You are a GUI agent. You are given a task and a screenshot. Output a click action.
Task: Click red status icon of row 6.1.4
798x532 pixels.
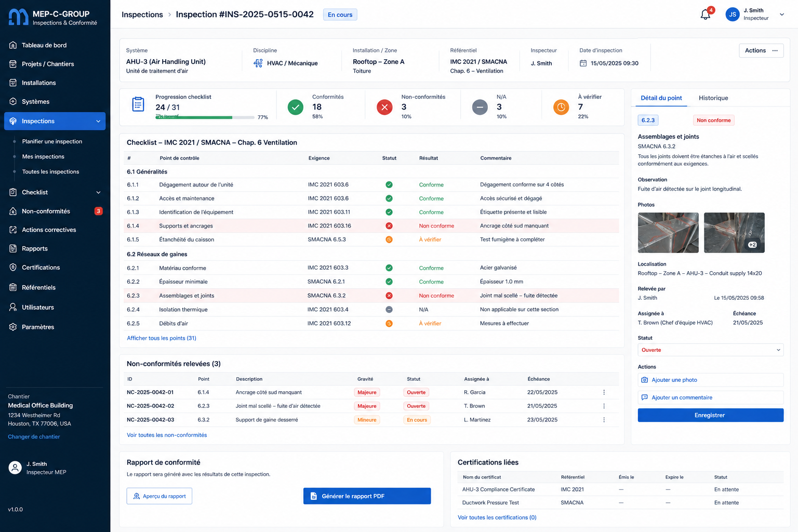[x=389, y=226]
